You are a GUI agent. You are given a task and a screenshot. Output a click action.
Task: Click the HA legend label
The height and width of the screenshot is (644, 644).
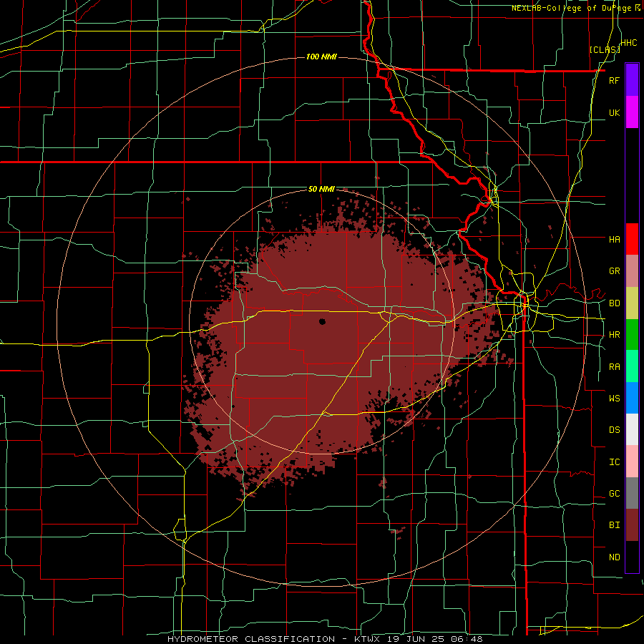pos(614,239)
